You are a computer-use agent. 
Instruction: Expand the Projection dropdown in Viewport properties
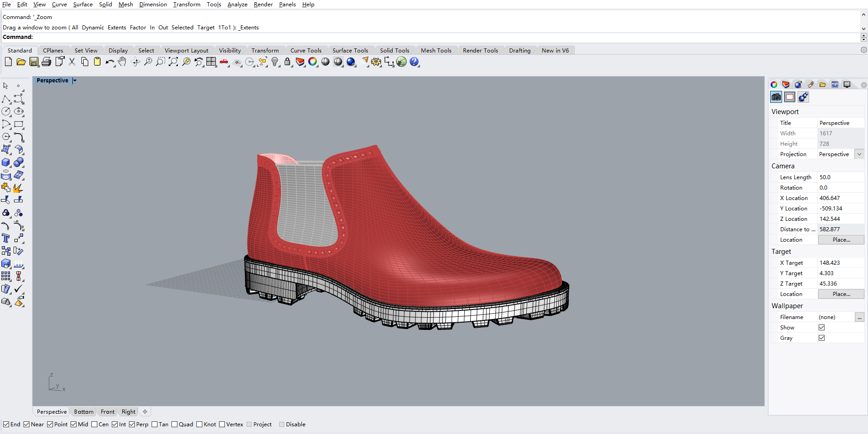coord(859,154)
